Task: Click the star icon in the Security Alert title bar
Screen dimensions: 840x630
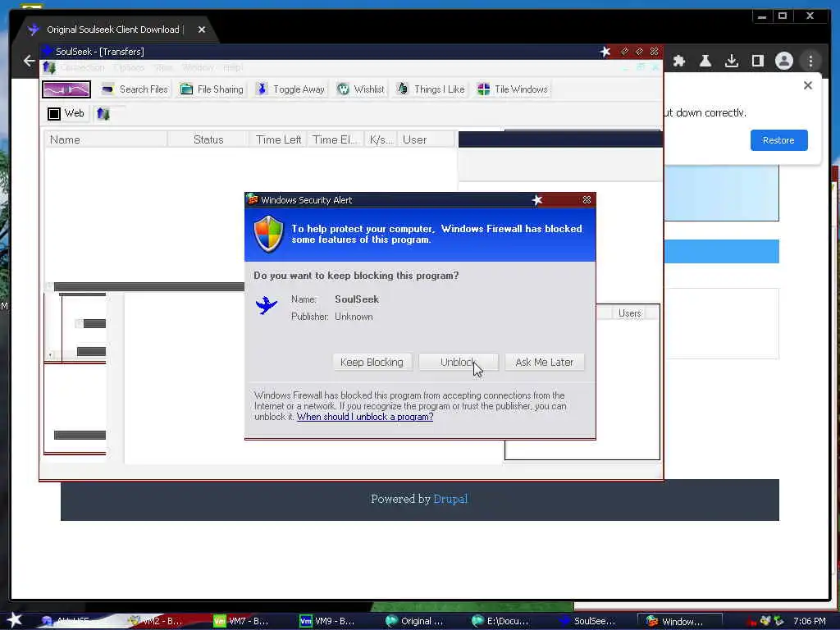Action: [536, 200]
